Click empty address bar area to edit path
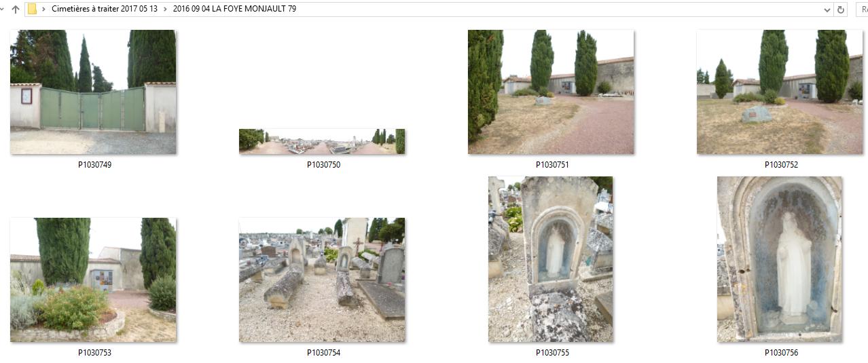 click(x=557, y=9)
